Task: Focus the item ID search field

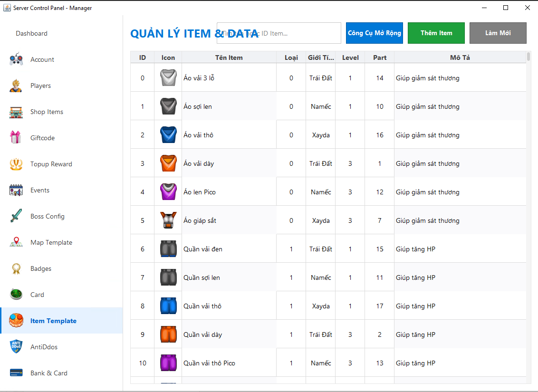Action: coord(279,33)
